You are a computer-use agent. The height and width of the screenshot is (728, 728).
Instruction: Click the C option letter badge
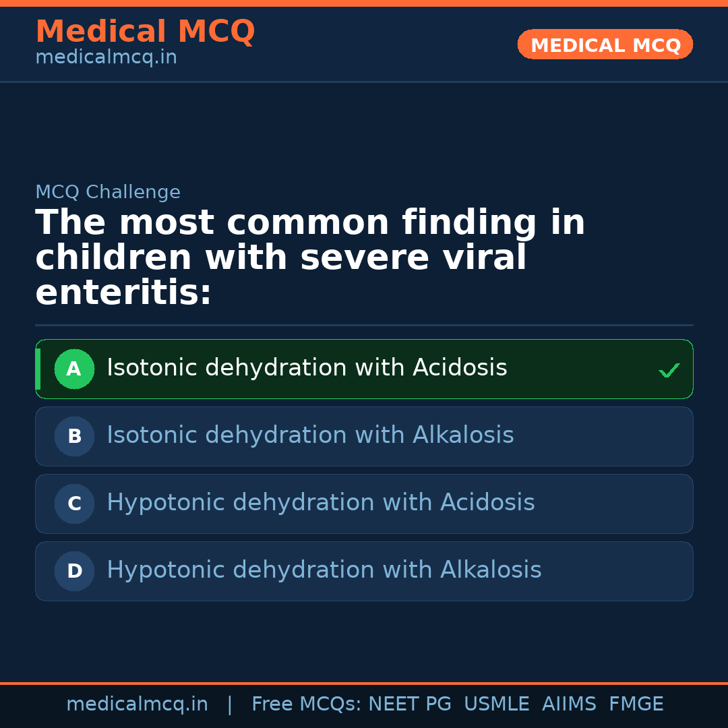click(74, 504)
